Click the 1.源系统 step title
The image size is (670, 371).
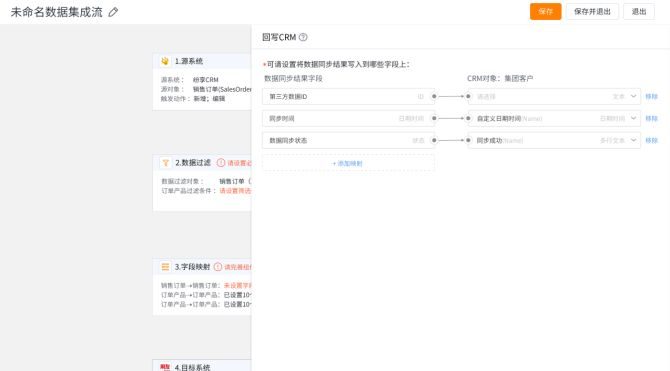(188, 61)
